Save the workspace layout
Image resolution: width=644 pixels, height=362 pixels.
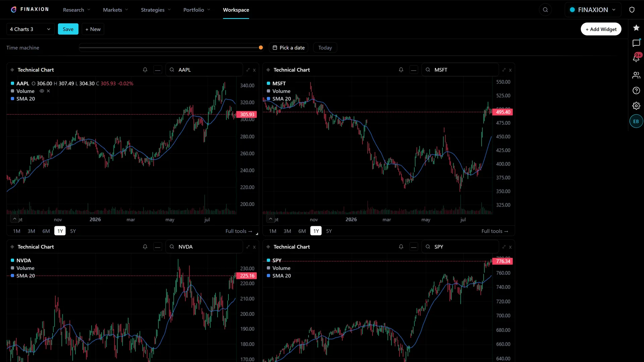pos(68,29)
